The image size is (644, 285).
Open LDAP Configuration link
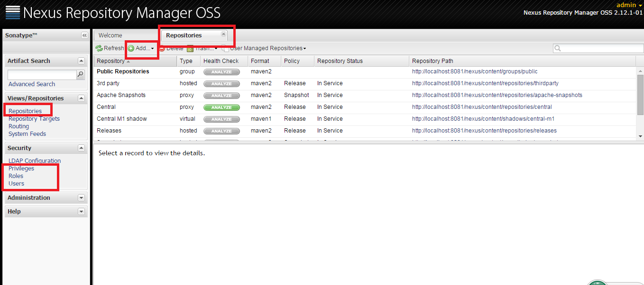35,161
